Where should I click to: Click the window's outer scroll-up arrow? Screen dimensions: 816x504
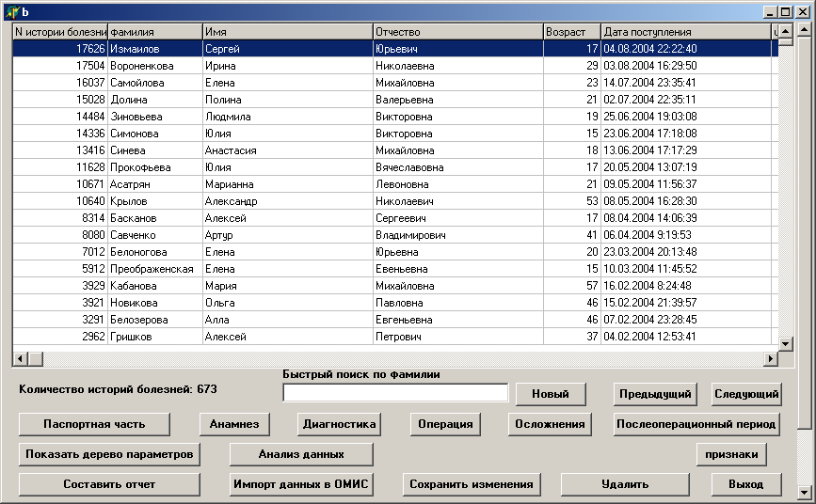[805, 30]
